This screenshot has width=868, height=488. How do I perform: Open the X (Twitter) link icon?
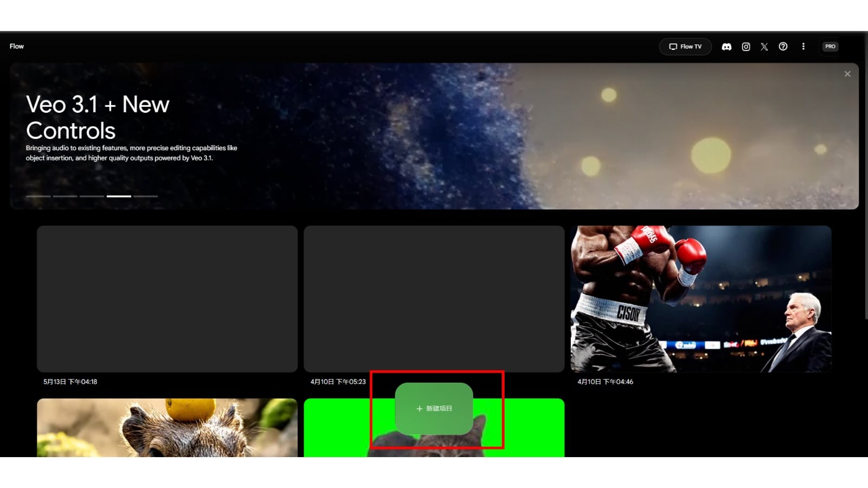click(x=764, y=47)
